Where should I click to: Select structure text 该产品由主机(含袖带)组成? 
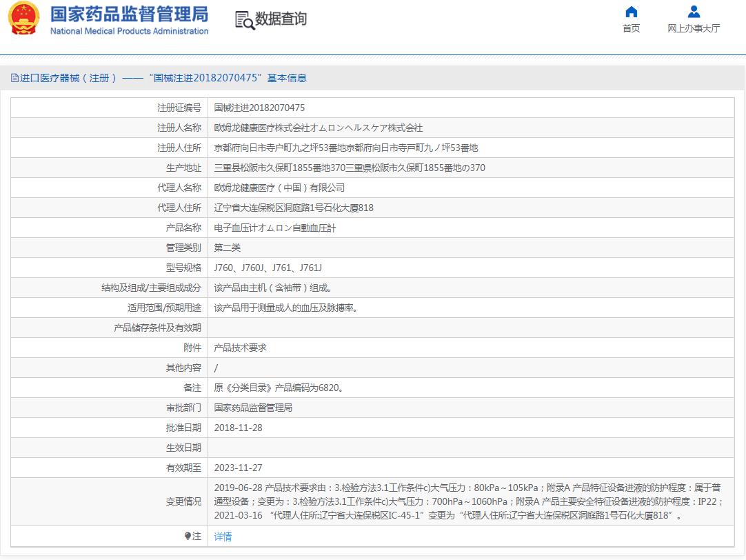(x=273, y=288)
